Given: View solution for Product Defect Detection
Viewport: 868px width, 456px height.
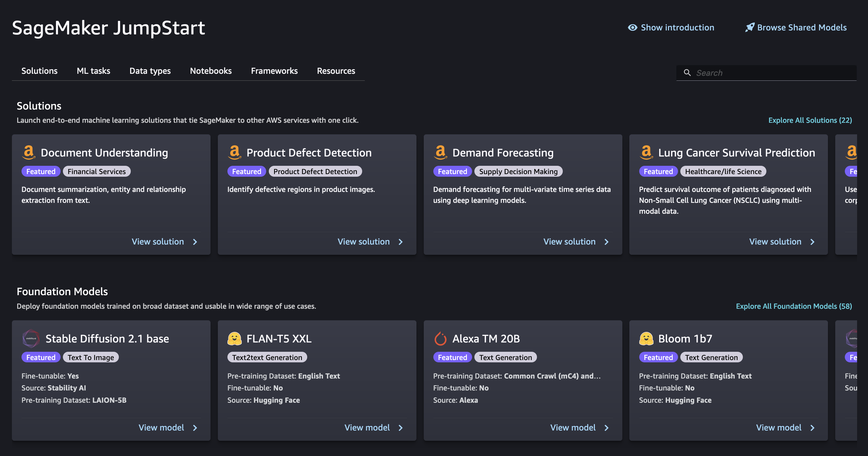Looking at the screenshot, I should point(363,242).
